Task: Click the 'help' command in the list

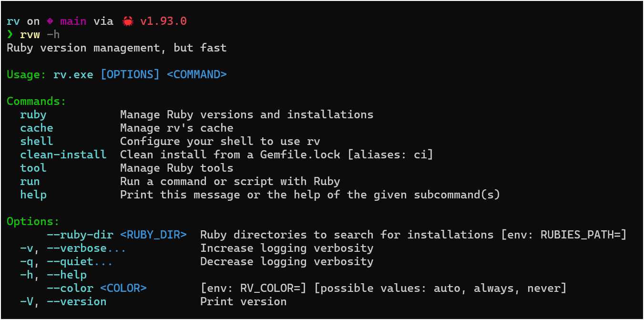Action: click(x=33, y=195)
